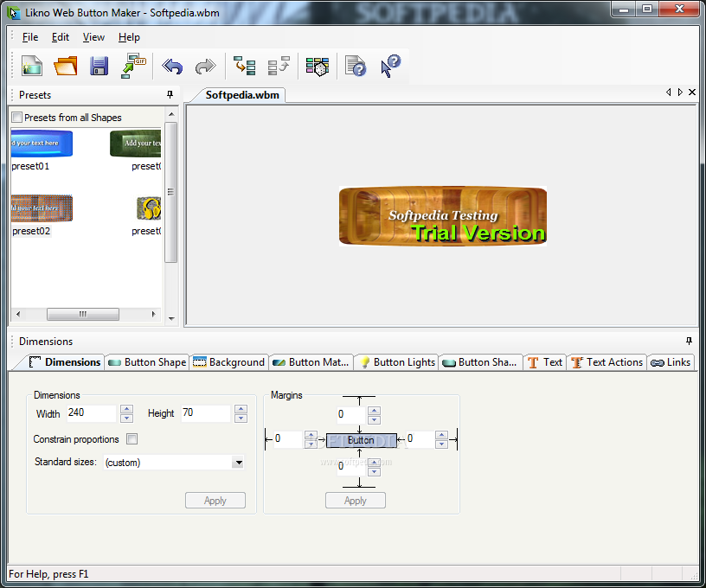Click Apply in the Dimensions group
706x588 pixels.
click(x=215, y=501)
